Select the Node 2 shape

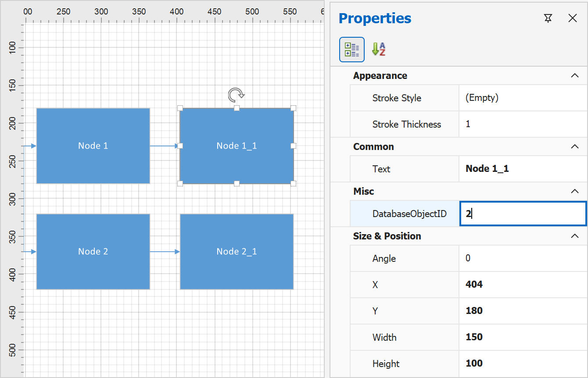point(93,252)
